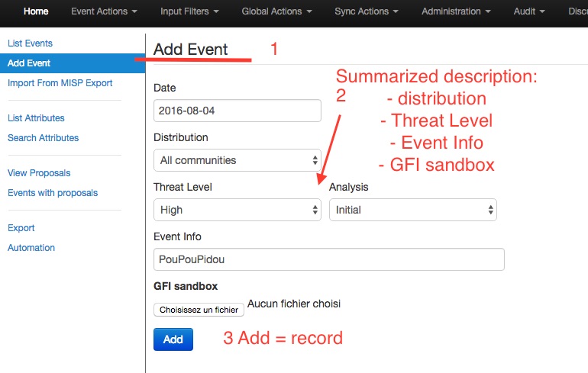Click the Export sidebar link
The image size is (588, 373).
(21, 228)
